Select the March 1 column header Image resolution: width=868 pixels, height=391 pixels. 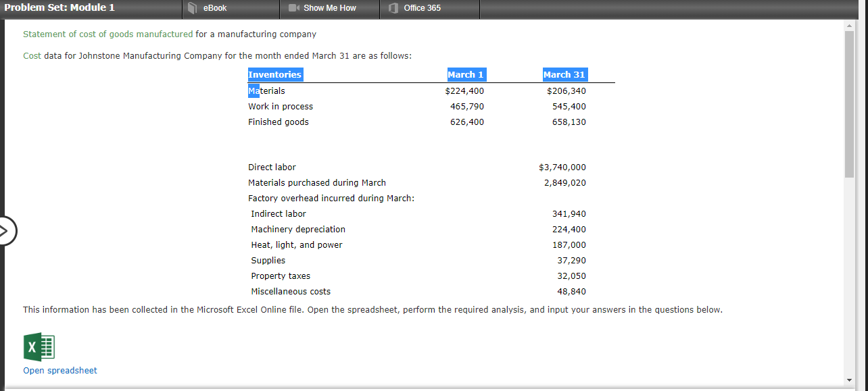coord(466,74)
